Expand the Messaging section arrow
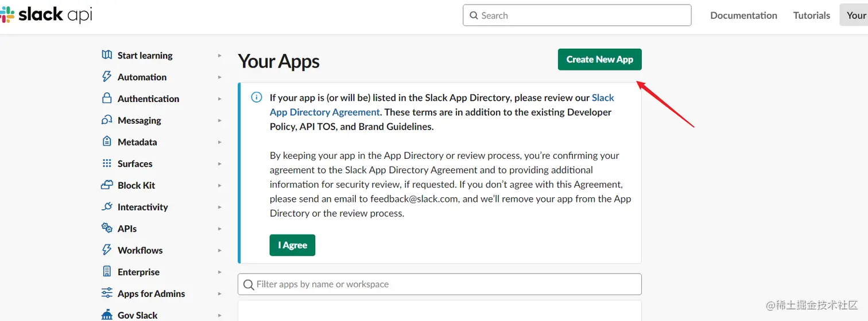The height and width of the screenshot is (321, 868). point(220,120)
